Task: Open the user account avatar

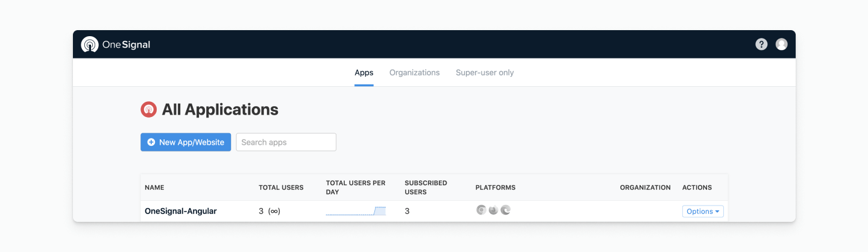Action: coord(781,44)
